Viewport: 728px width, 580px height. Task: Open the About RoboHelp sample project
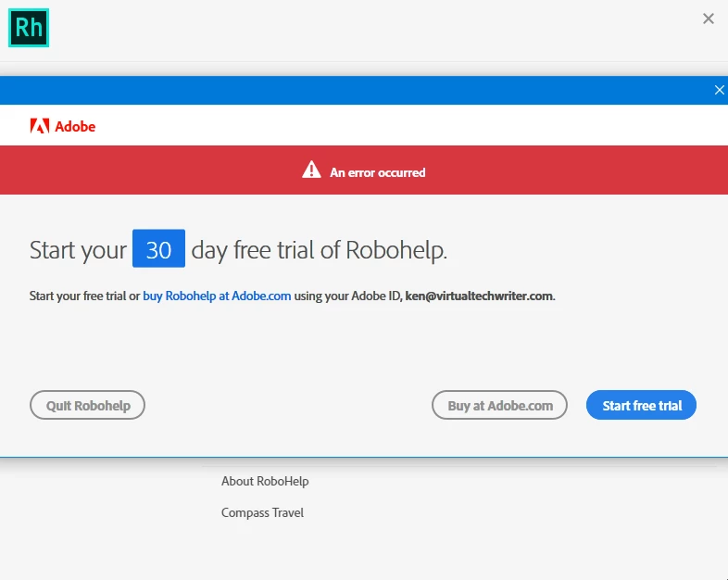point(265,481)
